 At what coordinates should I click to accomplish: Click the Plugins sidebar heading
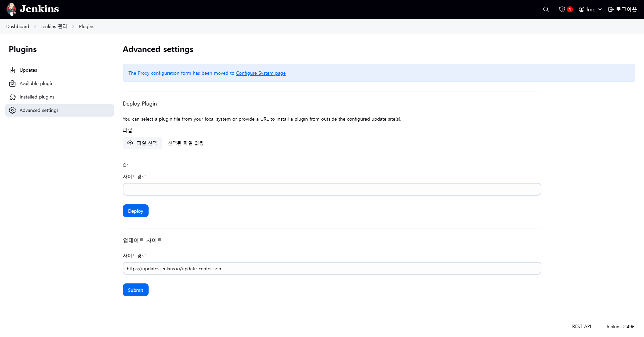(23, 49)
